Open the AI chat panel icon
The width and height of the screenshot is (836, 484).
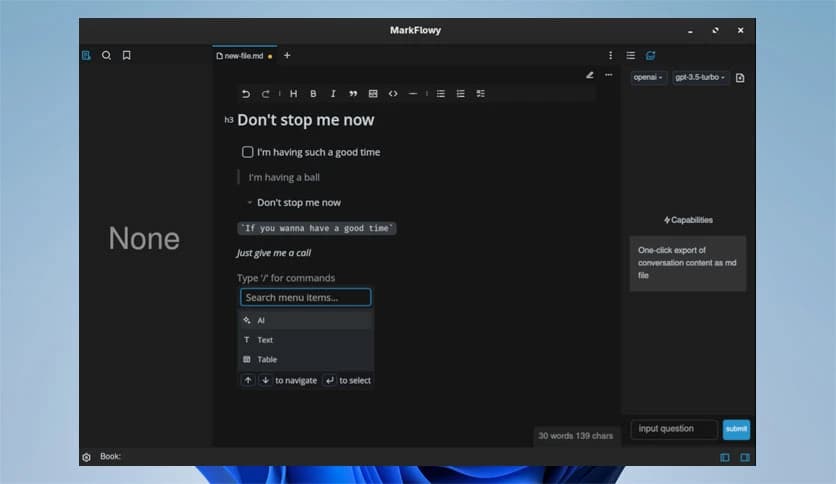pyautogui.click(x=650, y=55)
